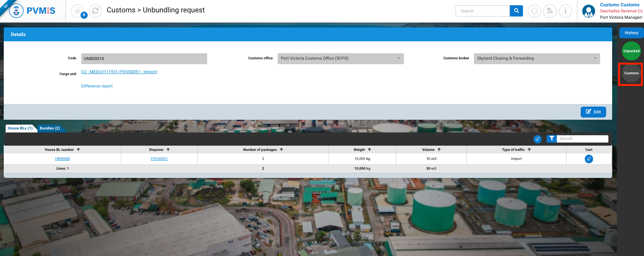Add HB88888 row to cart
Screen dimensions: 644x256
click(589, 159)
